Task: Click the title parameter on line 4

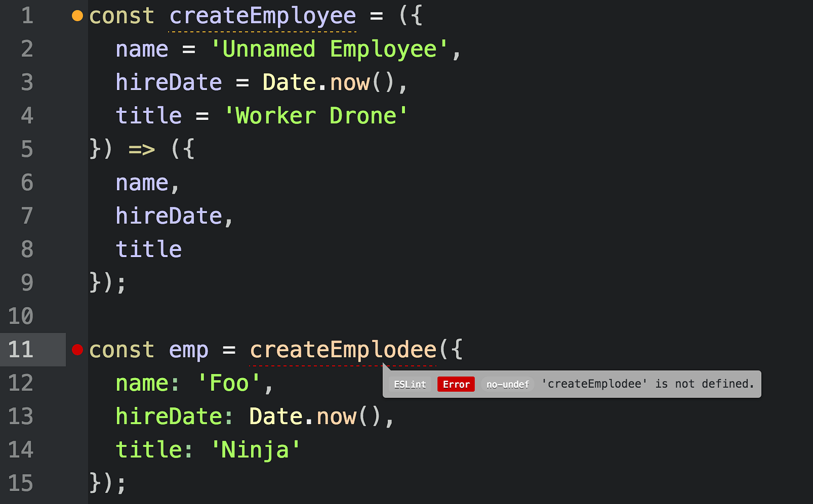Action: pyautogui.click(x=148, y=116)
